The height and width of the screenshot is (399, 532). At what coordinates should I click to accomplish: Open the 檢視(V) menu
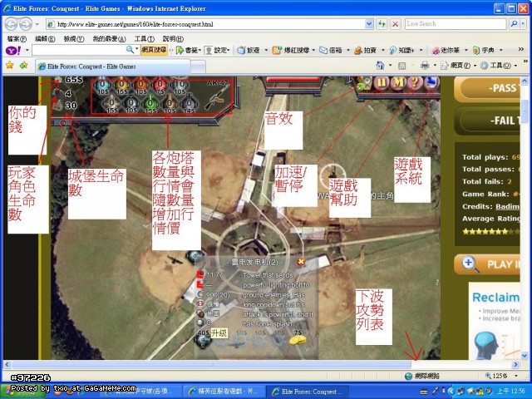pos(74,39)
